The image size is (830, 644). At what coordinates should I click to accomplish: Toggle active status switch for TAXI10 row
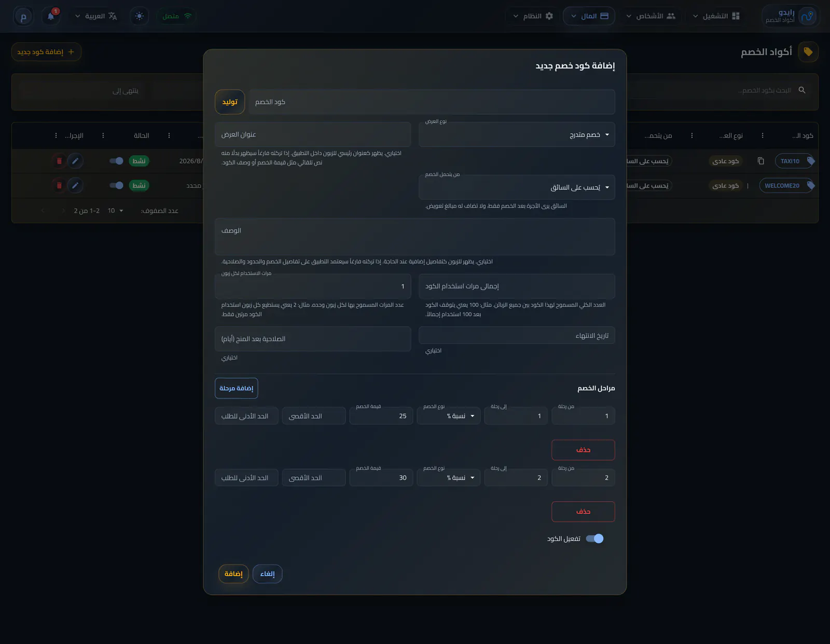click(x=116, y=161)
